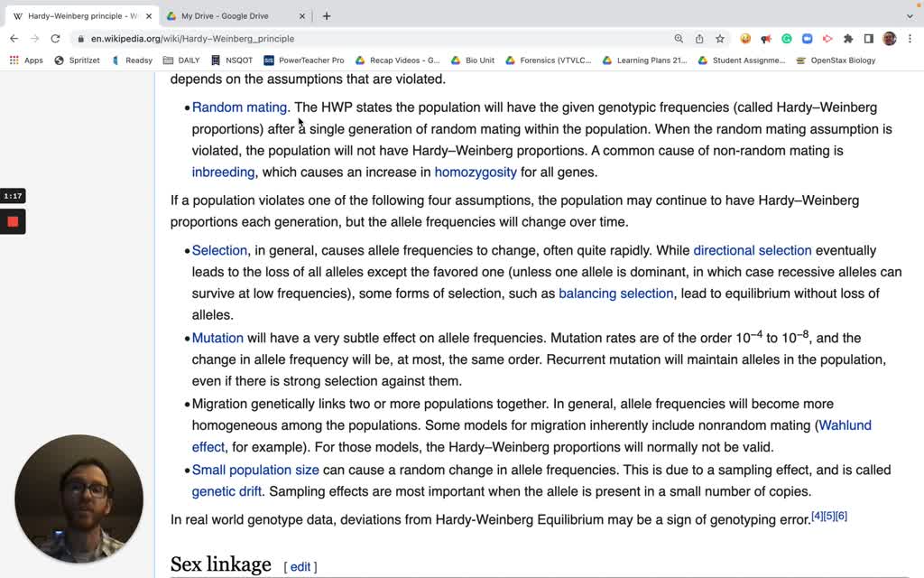Open the Zoom extension icon
This screenshot has width=924, height=578.
(x=806, y=39)
